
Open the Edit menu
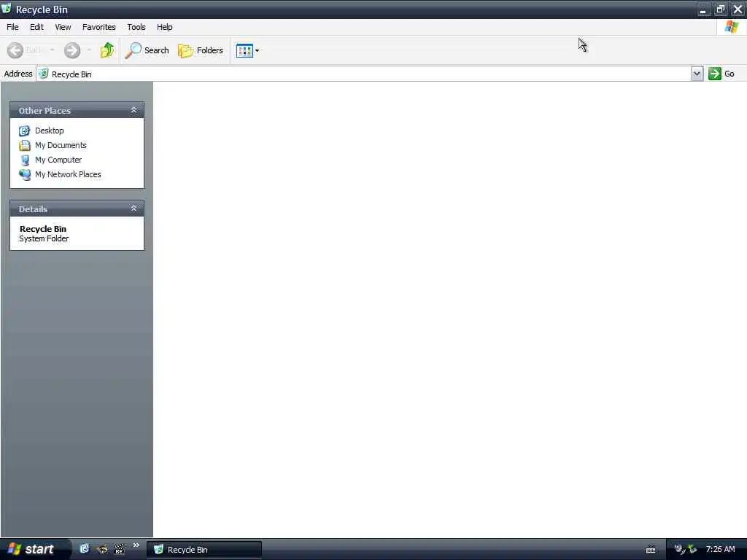tap(36, 27)
